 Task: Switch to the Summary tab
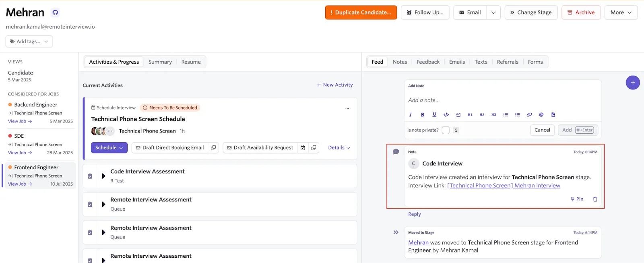pos(160,62)
